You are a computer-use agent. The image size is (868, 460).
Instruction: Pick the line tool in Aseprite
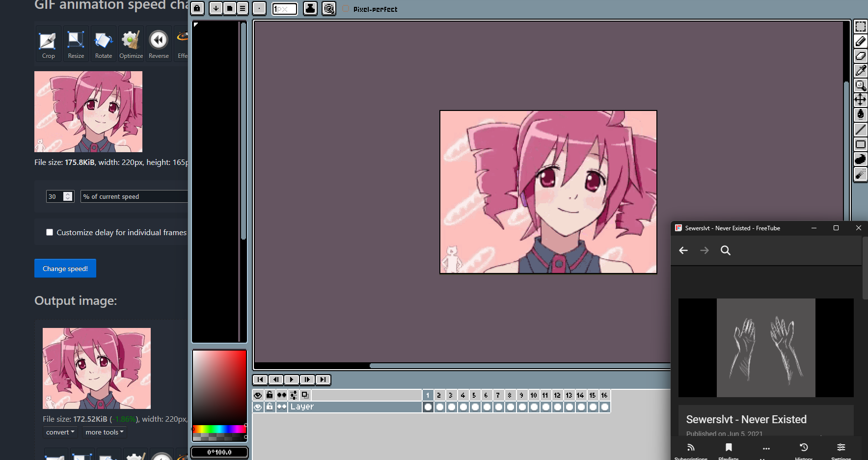(x=861, y=130)
